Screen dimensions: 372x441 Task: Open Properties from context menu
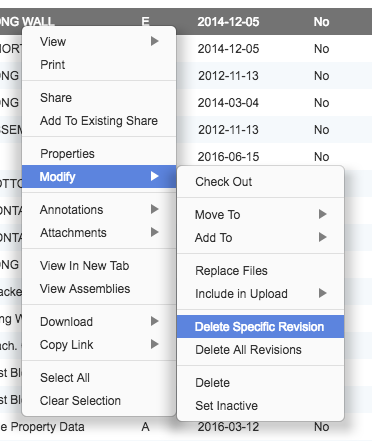tap(99, 154)
